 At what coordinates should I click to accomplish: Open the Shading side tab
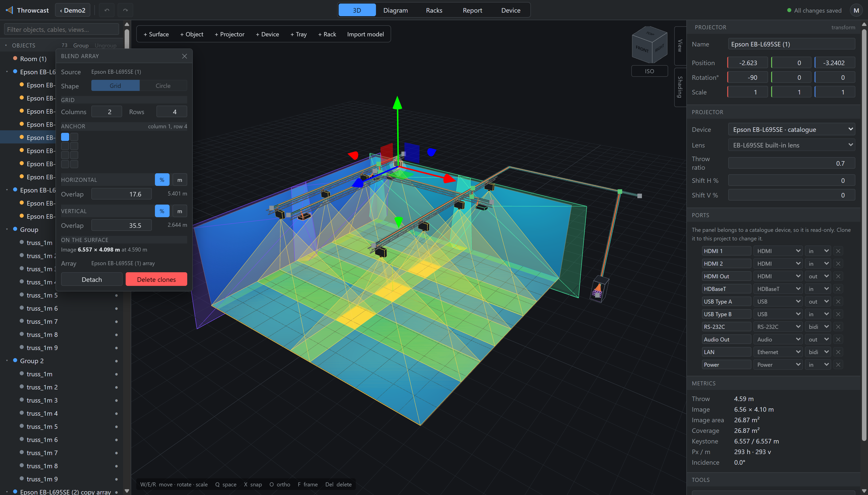point(680,87)
